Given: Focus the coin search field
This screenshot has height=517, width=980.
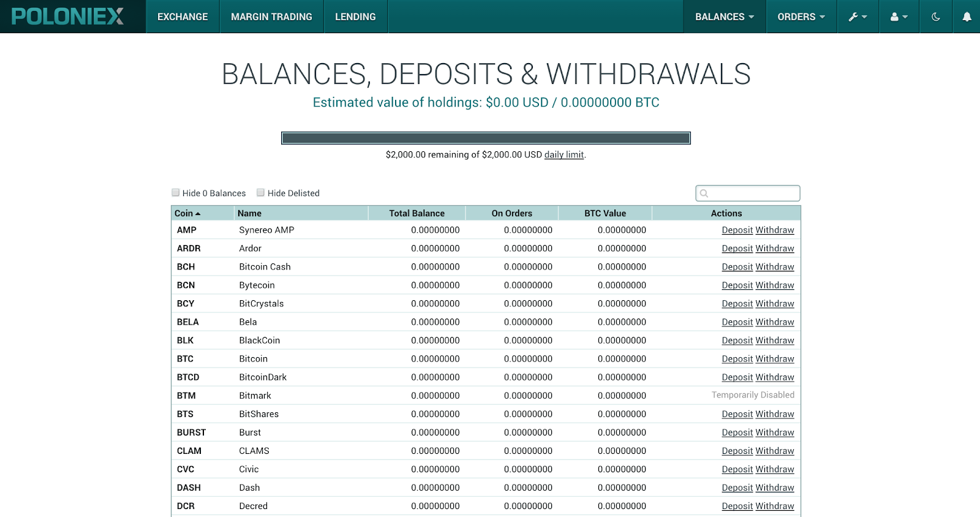Looking at the screenshot, I should coord(748,193).
